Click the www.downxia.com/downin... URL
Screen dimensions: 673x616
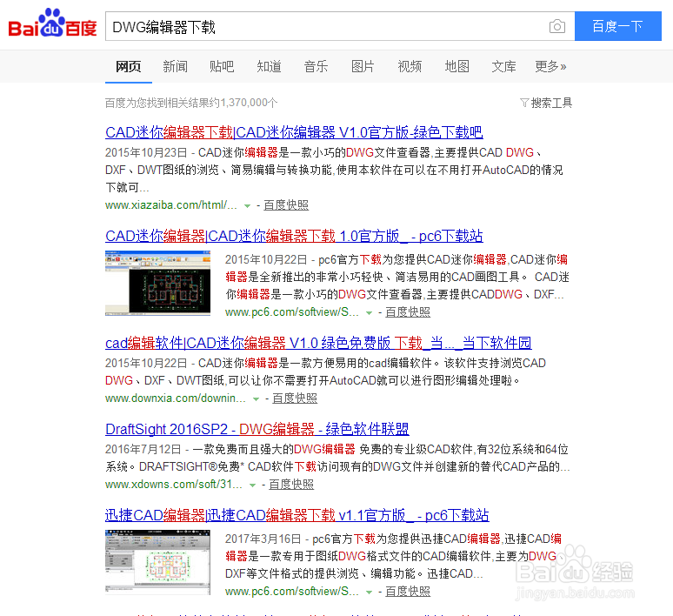tap(176, 398)
